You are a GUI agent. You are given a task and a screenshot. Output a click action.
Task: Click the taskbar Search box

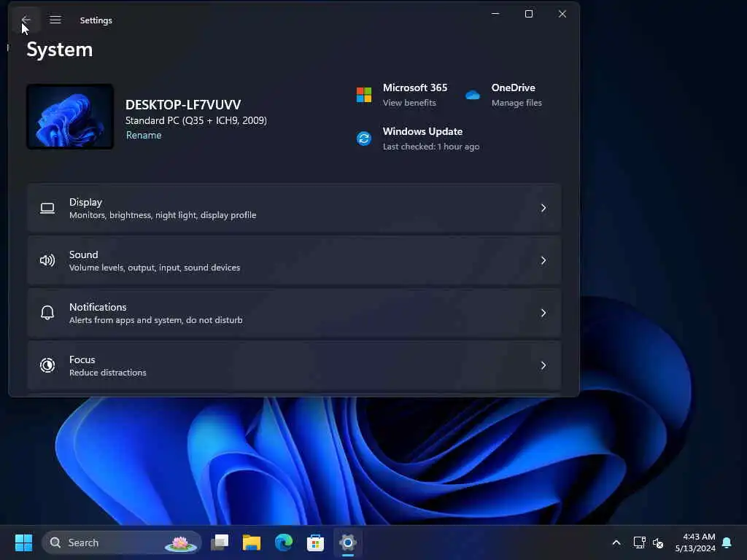pyautogui.click(x=122, y=542)
